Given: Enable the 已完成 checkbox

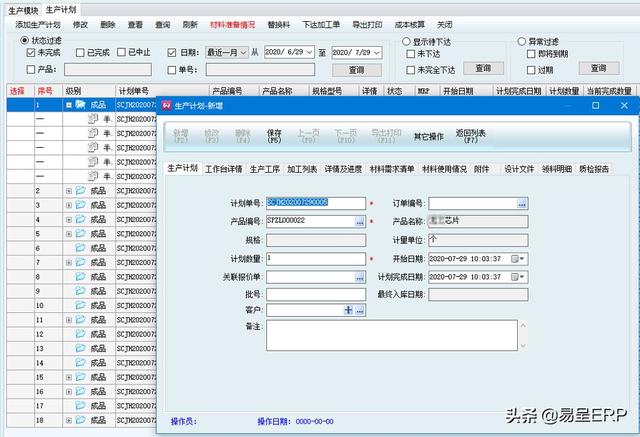Looking at the screenshot, I should click(78, 52).
